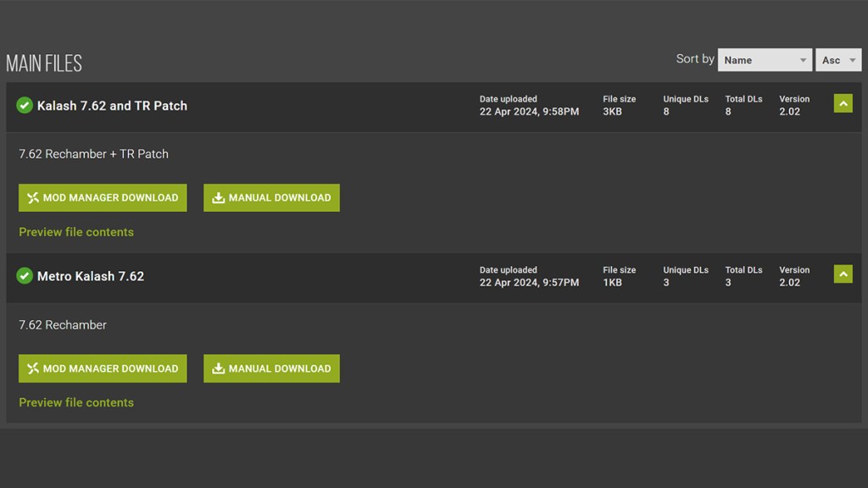Select the MAIN FILES section header
Image resolution: width=868 pixels, height=488 pixels.
[44, 62]
